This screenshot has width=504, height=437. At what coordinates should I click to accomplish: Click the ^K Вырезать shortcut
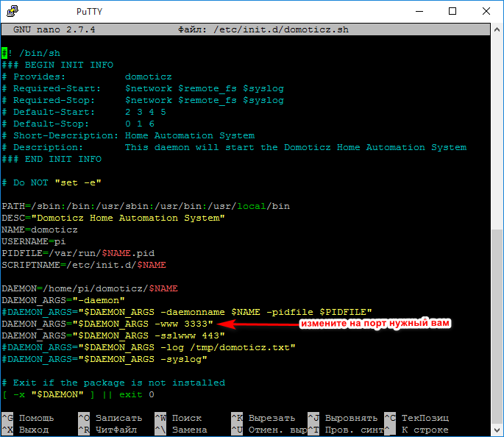point(263,418)
